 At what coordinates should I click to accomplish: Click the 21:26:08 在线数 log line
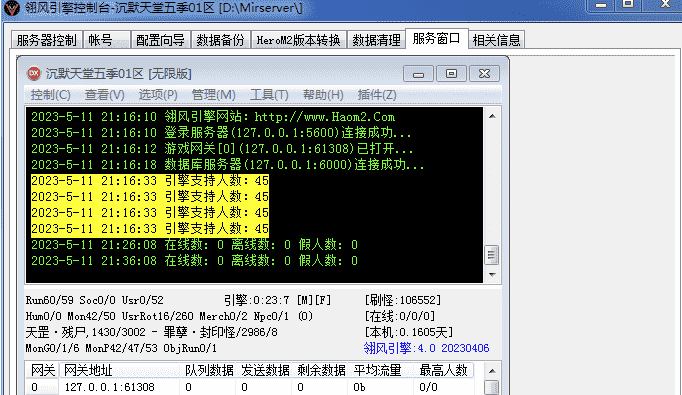194,244
